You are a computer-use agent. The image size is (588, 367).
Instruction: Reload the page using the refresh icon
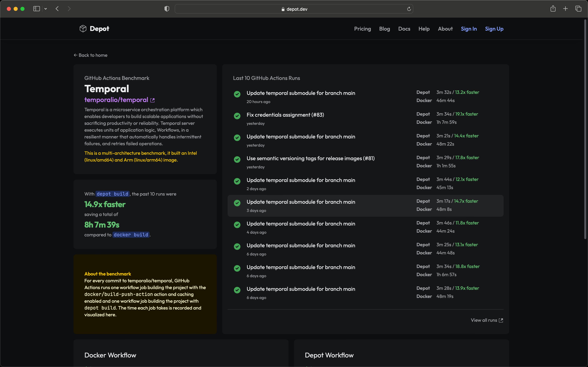pos(409,9)
